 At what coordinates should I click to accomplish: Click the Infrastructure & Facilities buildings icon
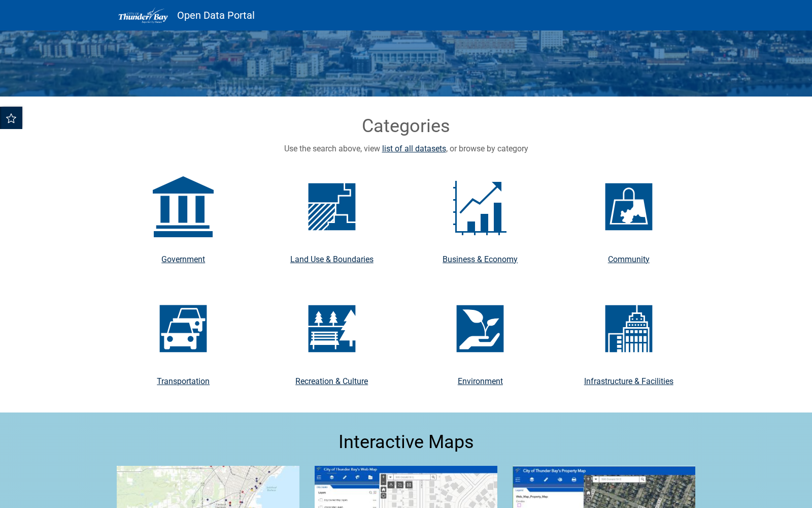point(629,329)
